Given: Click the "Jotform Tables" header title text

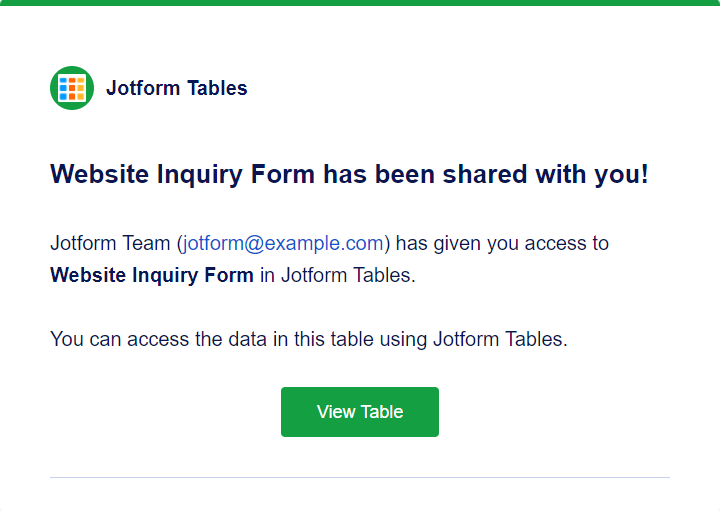Looking at the screenshot, I should pyautogui.click(x=177, y=88).
